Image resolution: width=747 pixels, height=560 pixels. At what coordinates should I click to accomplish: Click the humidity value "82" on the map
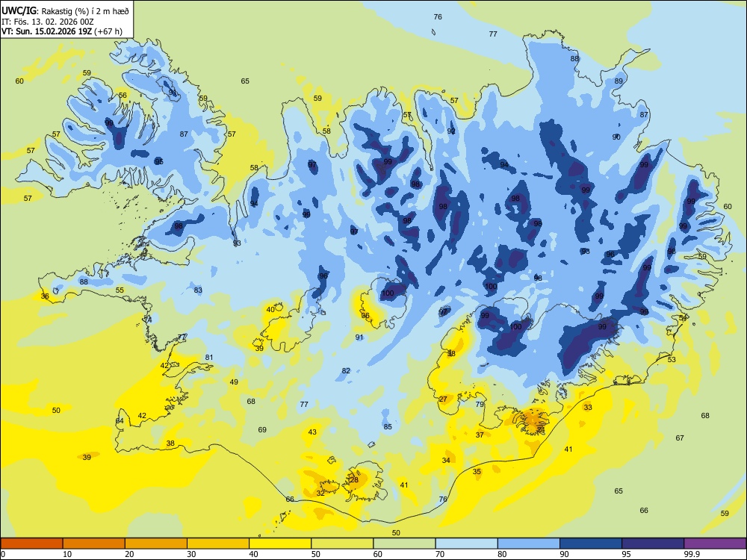pyautogui.click(x=346, y=371)
